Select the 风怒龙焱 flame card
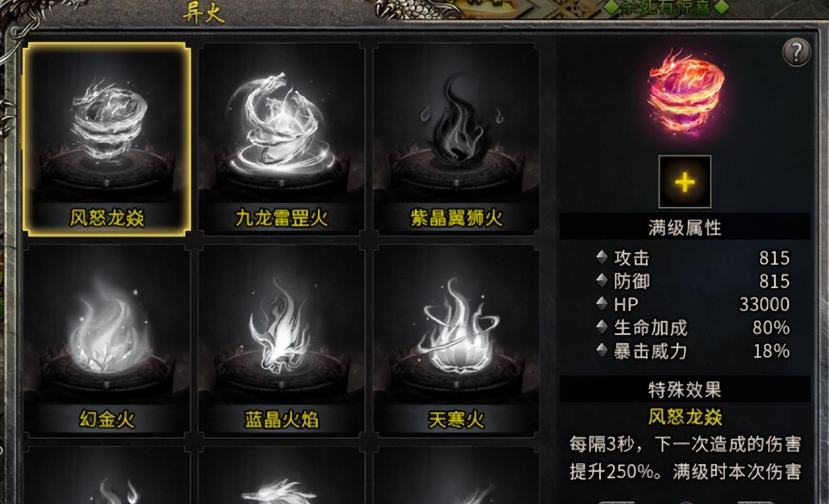Image resolution: width=829 pixels, height=504 pixels. 107,139
